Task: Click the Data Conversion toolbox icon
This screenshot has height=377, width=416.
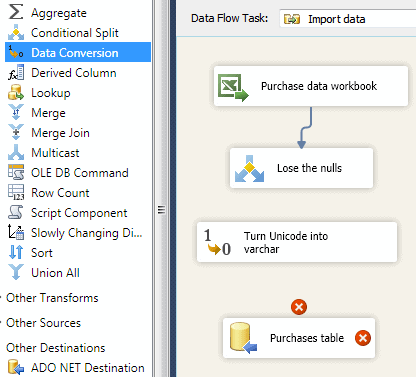Action: point(16,52)
